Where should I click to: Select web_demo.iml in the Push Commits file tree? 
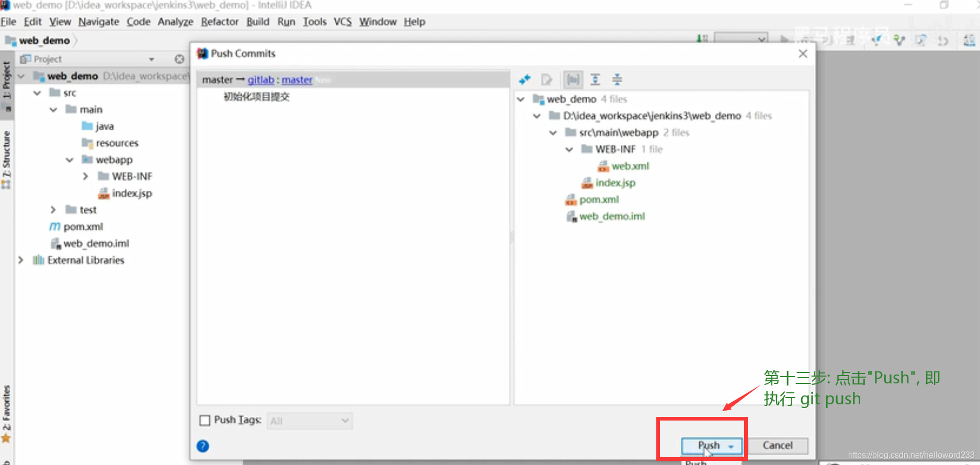click(x=612, y=217)
